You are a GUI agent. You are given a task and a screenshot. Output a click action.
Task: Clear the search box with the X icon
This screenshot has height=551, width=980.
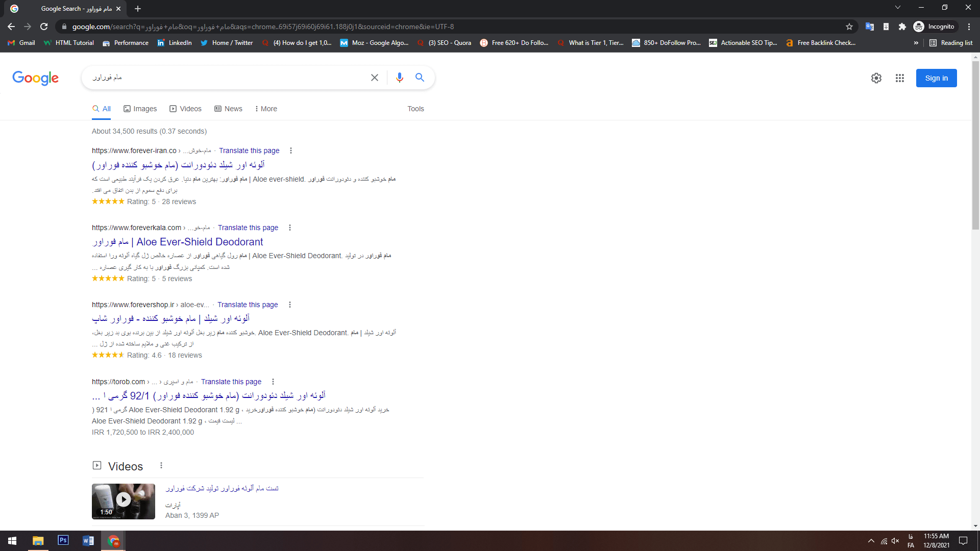tap(374, 78)
